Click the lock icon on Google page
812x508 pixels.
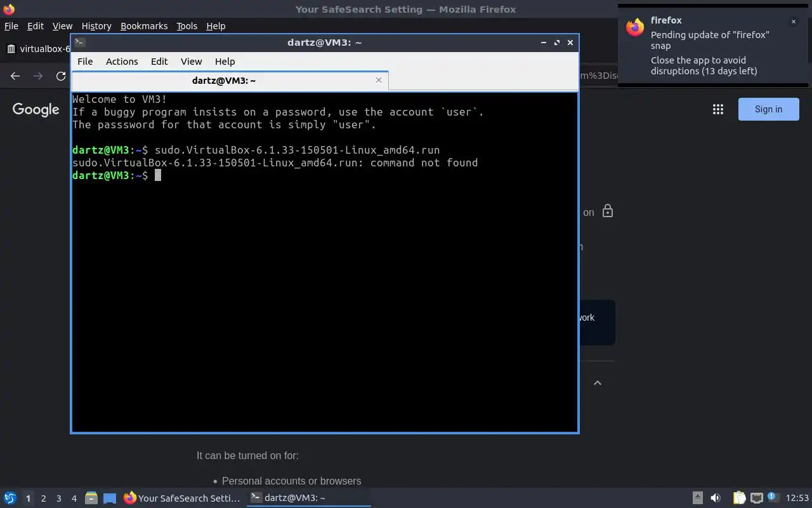coord(608,211)
